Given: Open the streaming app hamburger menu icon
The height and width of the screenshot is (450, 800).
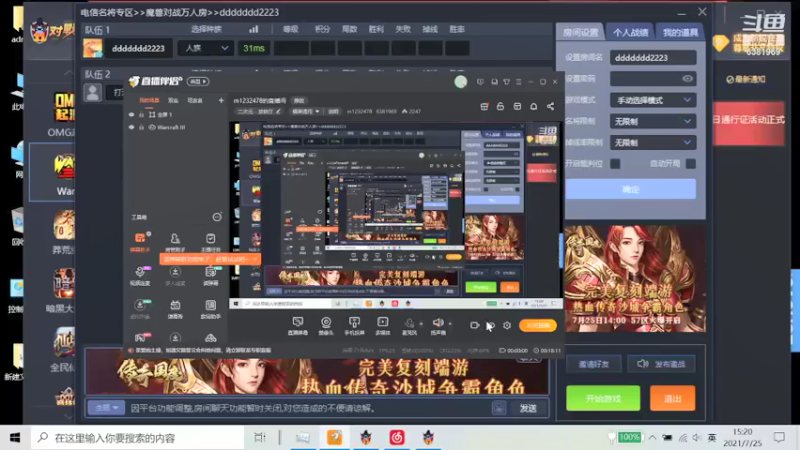Looking at the screenshot, I should tap(518, 82).
